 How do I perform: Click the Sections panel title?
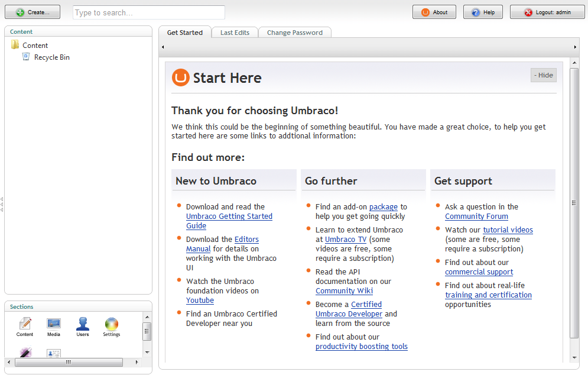click(21, 306)
